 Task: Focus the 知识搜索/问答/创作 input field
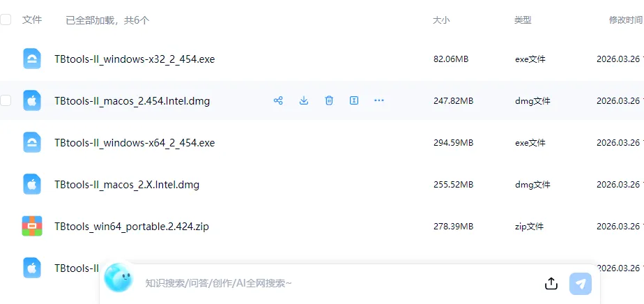click(341, 283)
